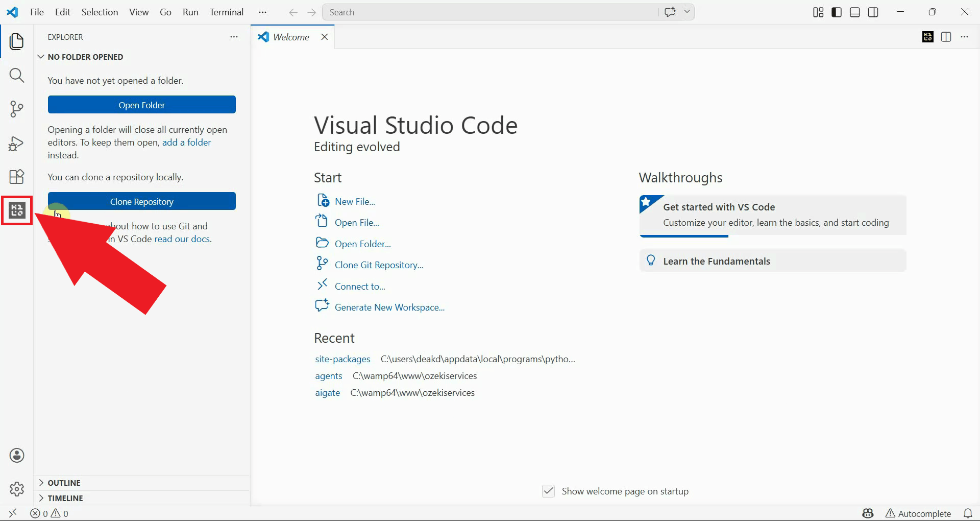
Task: Click Autocomplete status bar entry
Action: click(918, 513)
